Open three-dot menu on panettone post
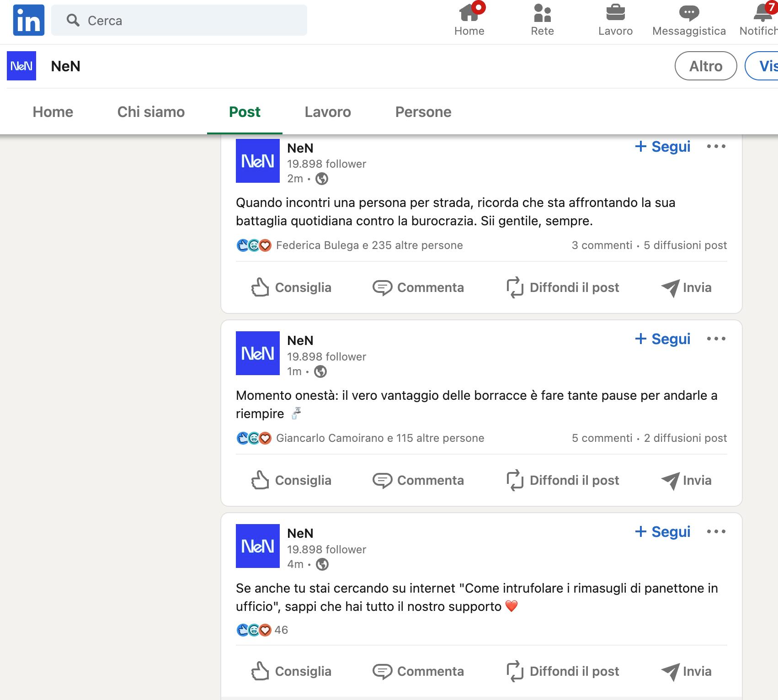The width and height of the screenshot is (778, 700). [716, 532]
